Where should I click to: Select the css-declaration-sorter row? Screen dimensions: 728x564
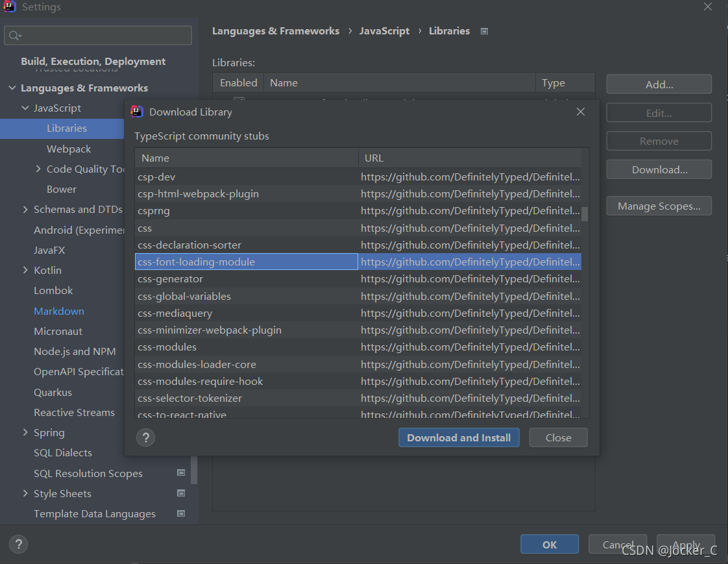(x=358, y=245)
